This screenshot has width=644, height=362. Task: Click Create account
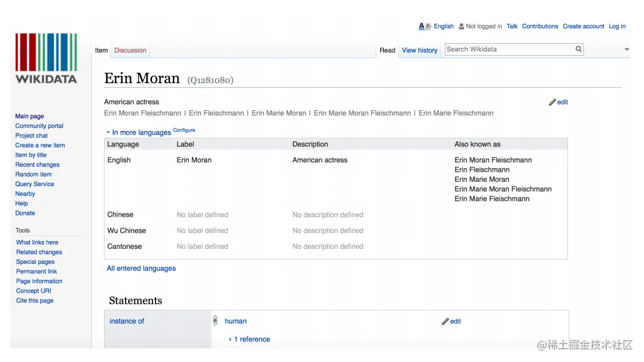tap(583, 26)
